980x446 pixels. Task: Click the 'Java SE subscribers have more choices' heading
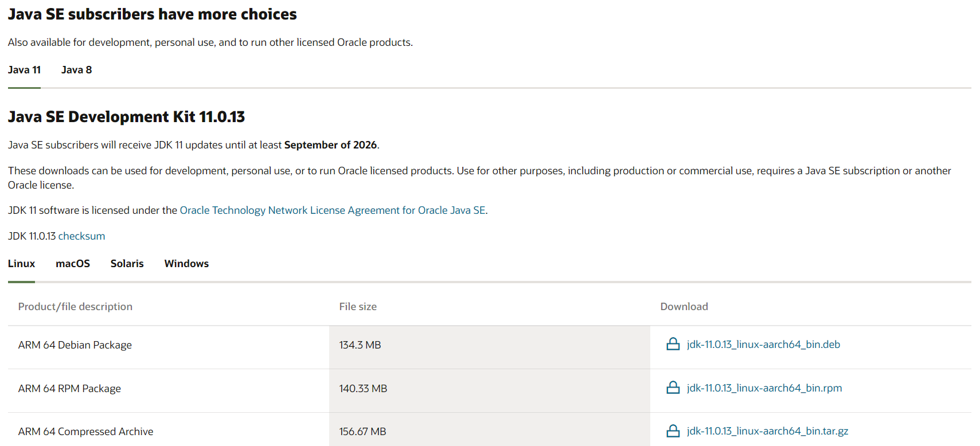(152, 14)
